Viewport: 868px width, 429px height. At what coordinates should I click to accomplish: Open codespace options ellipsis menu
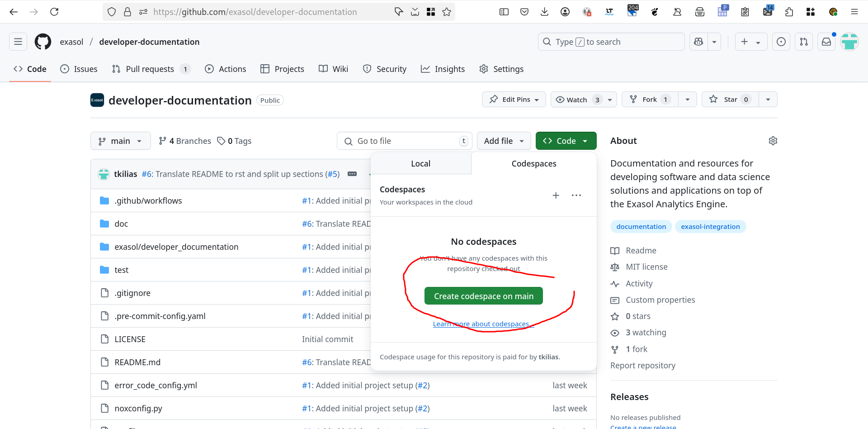tap(576, 195)
